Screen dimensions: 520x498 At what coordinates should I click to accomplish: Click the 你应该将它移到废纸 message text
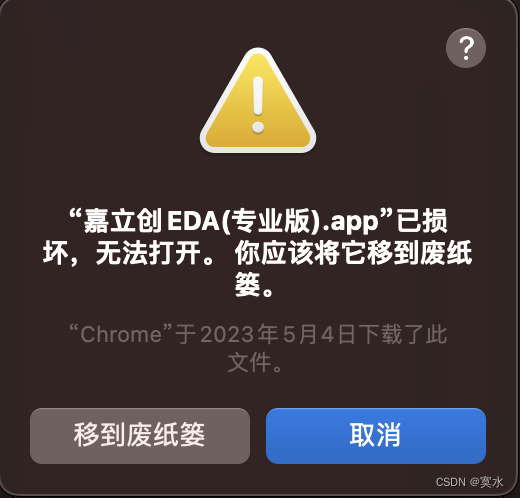pyautogui.click(x=354, y=253)
